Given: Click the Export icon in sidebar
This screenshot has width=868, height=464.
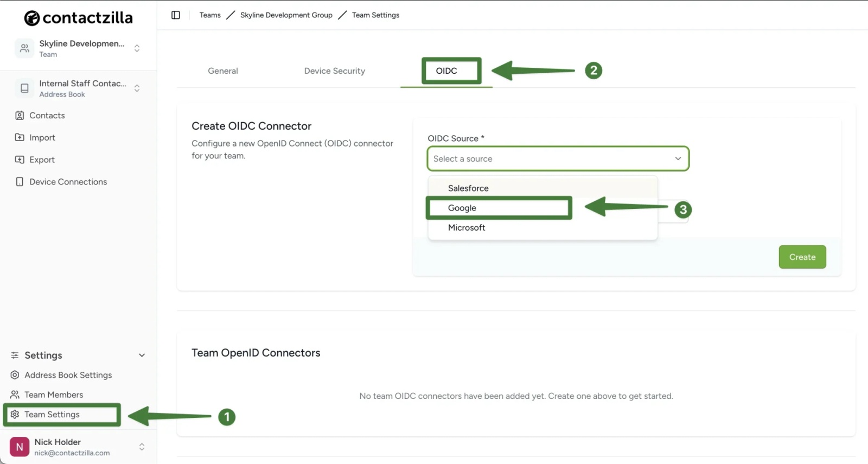Looking at the screenshot, I should 20,160.
